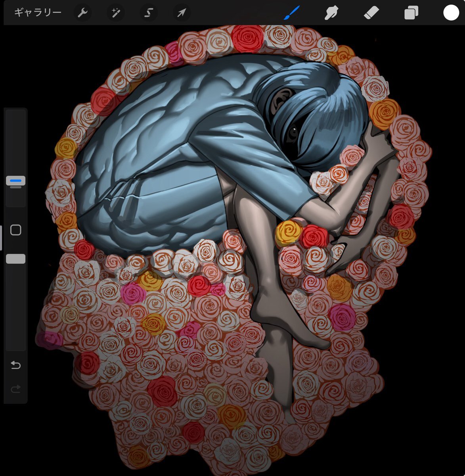Activate the Transform arrow tool
Screen dimensions: 465x476
(x=182, y=13)
